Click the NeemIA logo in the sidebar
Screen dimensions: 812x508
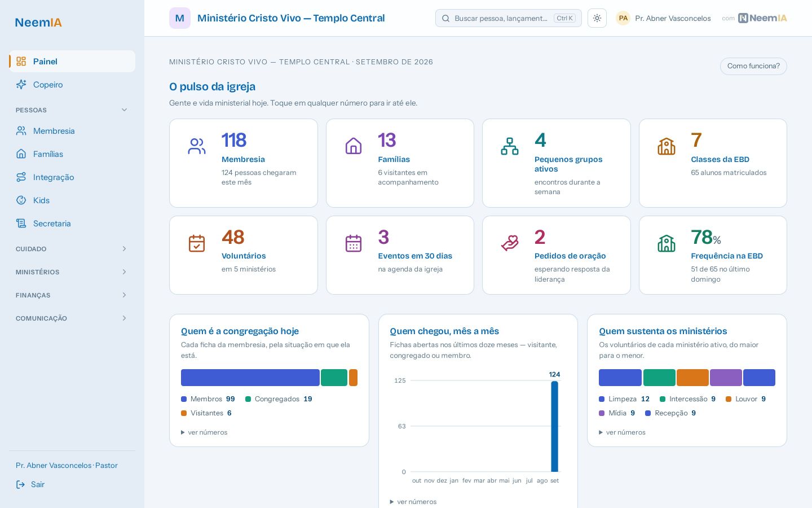click(38, 23)
